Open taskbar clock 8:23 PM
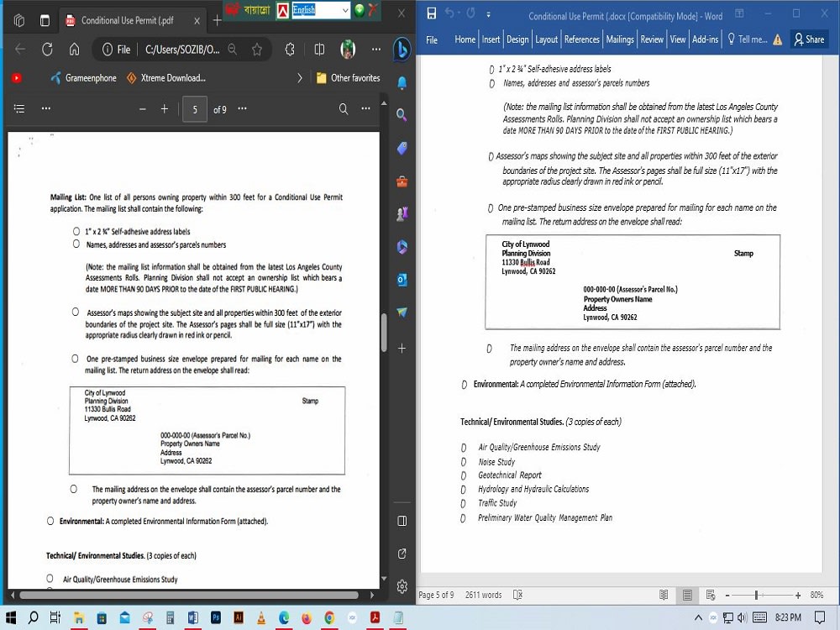The height and width of the screenshot is (630, 840). coord(788,617)
